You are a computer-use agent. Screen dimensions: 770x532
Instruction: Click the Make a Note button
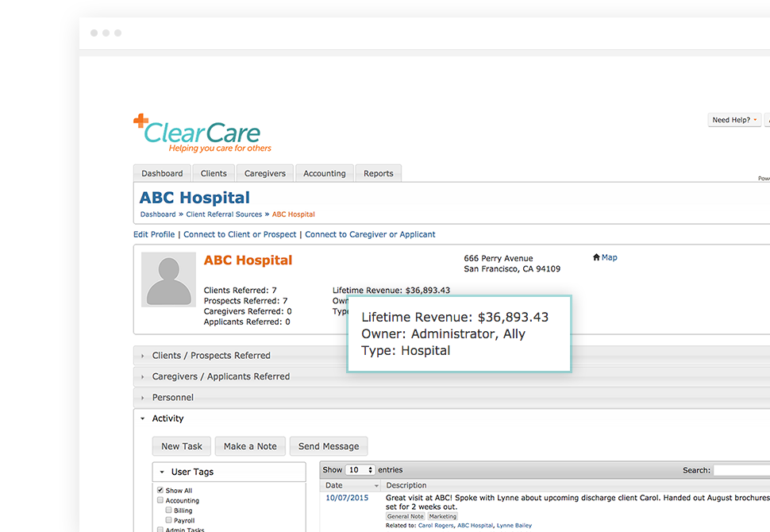pos(250,446)
